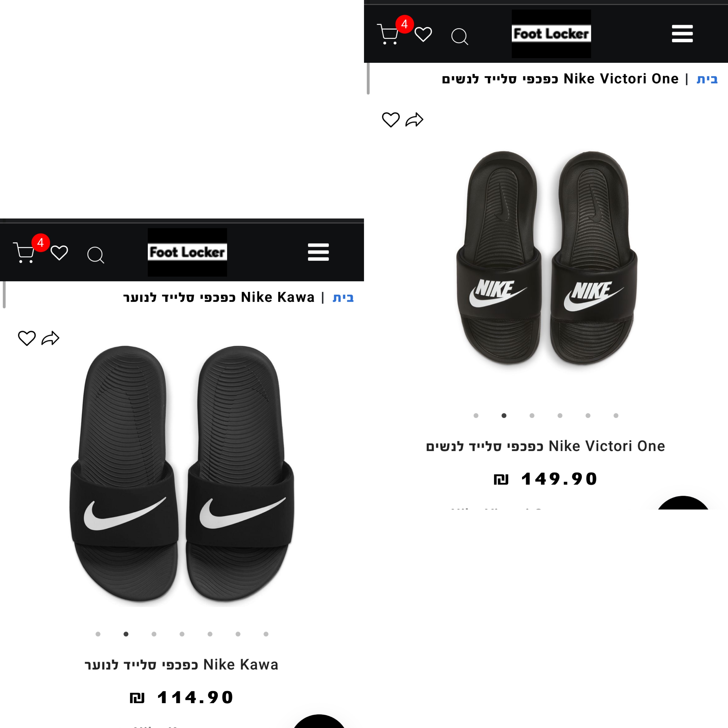
Task: Go to בית breadcrumb on Nike Kawa page
Action: 343,297
